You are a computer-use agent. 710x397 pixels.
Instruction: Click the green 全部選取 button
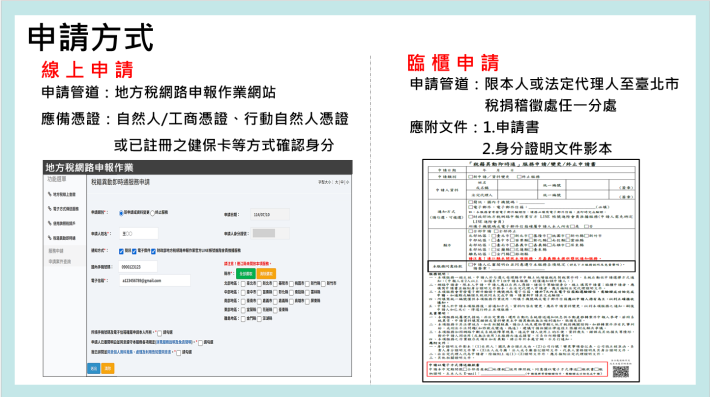coord(245,273)
